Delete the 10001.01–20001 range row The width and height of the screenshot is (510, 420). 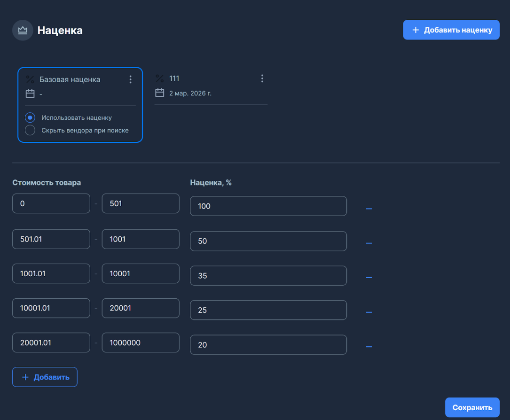tap(369, 312)
